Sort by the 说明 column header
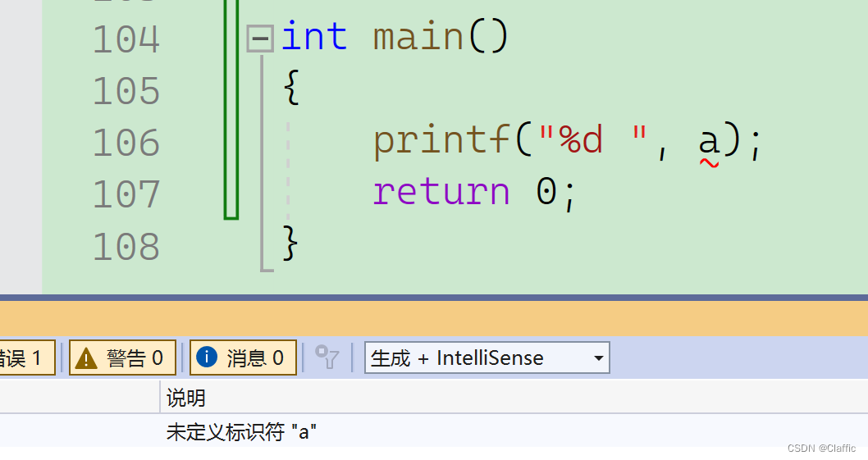Image resolution: width=868 pixels, height=460 pixels. click(186, 398)
